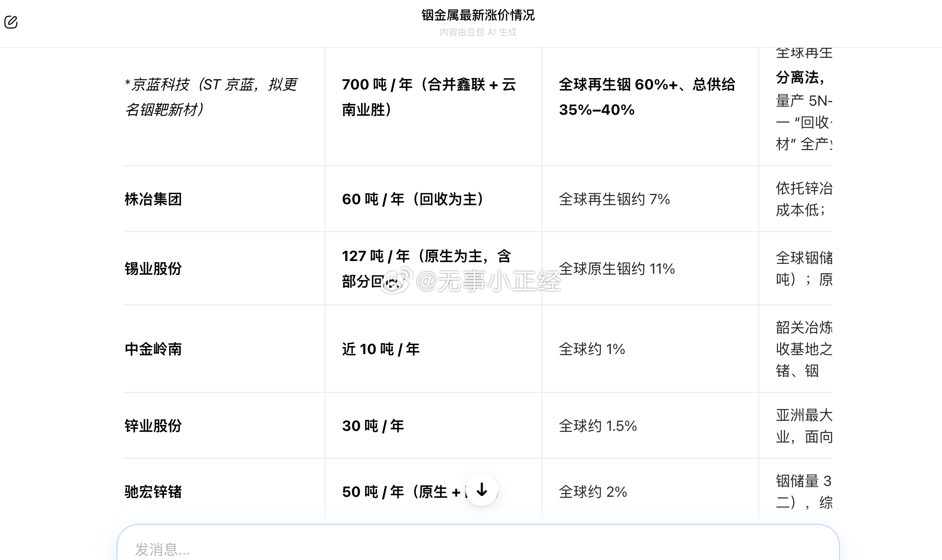This screenshot has height=560, width=942.
Task: Select the 京蓝科技 row header
Action: pos(212,96)
